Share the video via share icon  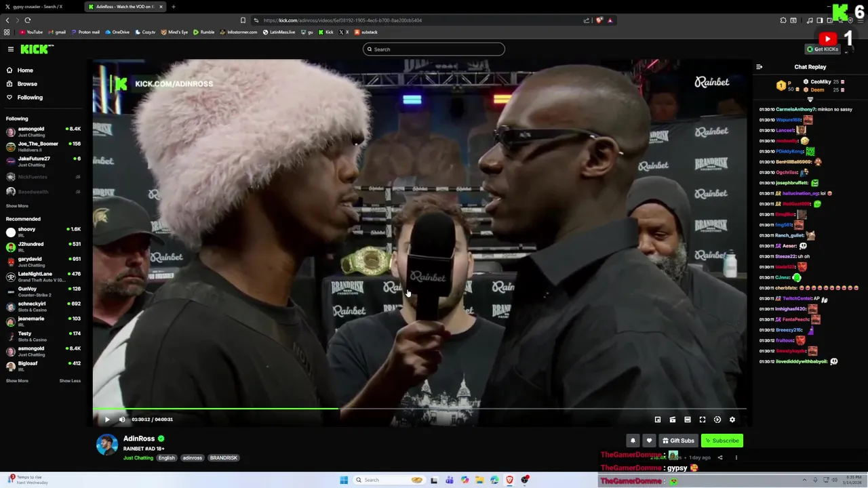[x=720, y=457]
